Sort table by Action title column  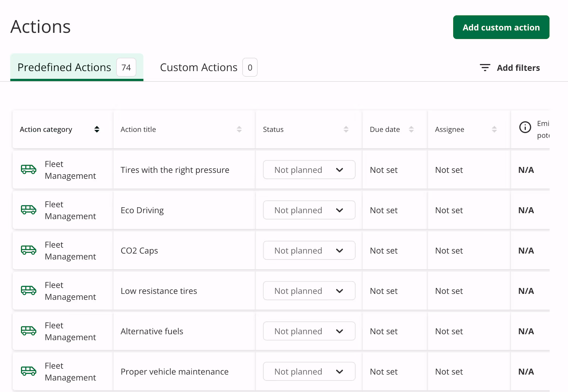[x=239, y=129]
